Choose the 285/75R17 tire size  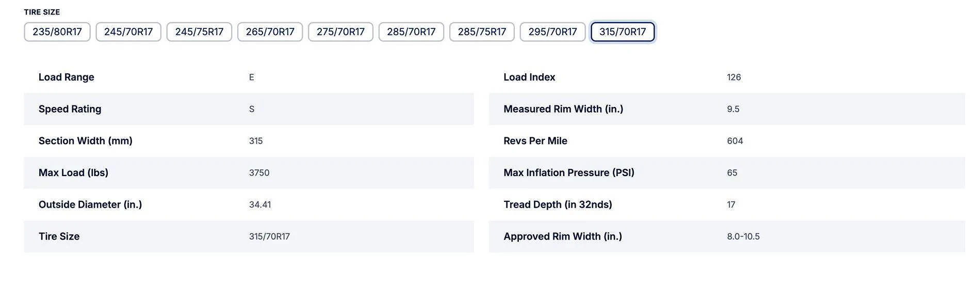482,32
